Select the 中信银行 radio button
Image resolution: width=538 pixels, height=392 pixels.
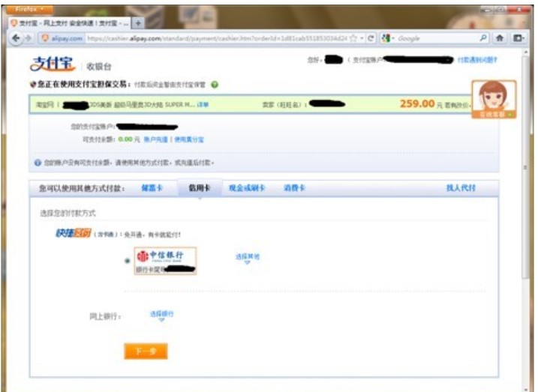pyautogui.click(x=127, y=261)
